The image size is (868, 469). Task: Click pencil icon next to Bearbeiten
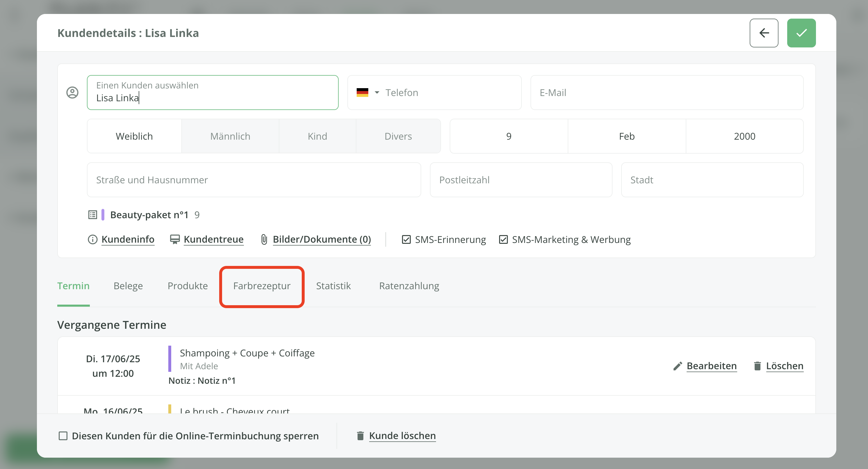tap(678, 366)
